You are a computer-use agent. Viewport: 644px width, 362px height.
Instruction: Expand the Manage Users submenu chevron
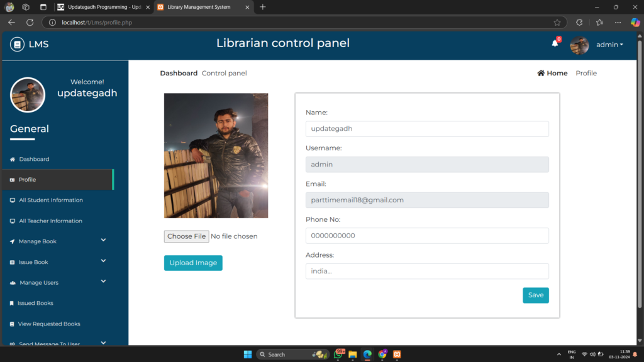[103, 281]
